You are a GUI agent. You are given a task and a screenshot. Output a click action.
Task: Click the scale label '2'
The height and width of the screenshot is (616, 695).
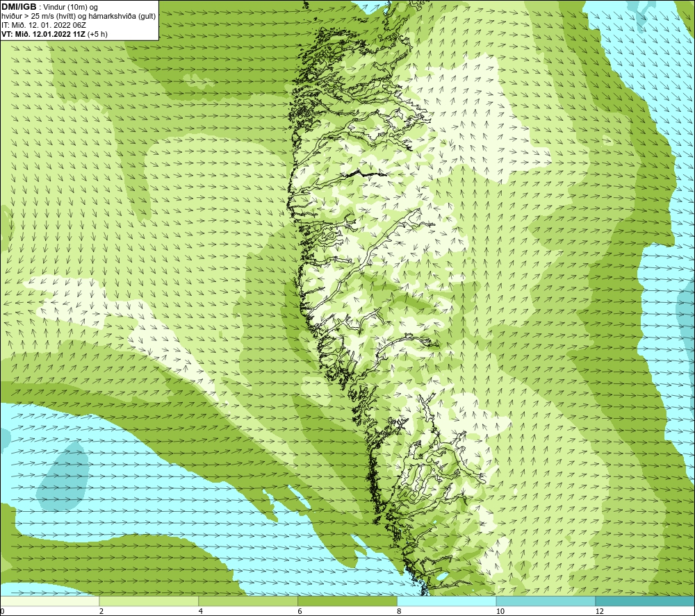[x=101, y=612]
